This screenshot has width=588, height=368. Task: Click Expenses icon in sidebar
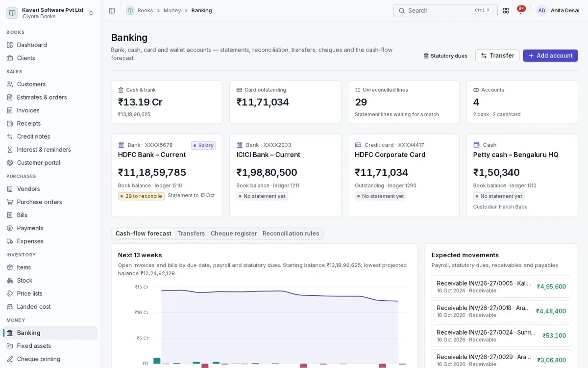[10, 241]
